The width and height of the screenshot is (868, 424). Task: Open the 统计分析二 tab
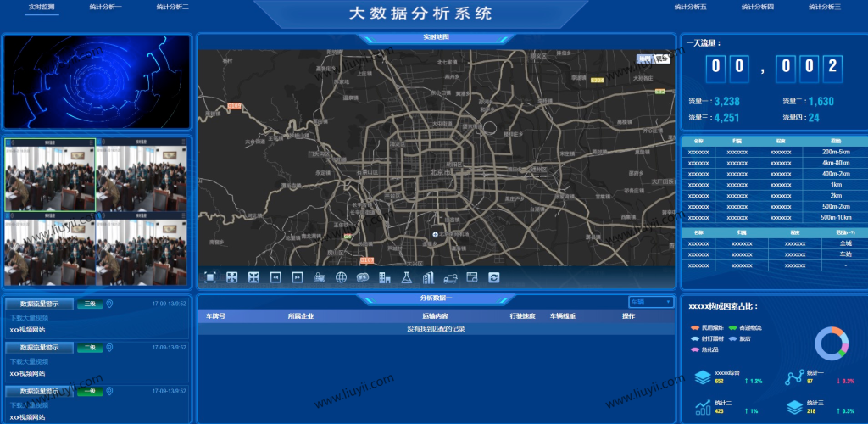click(173, 7)
